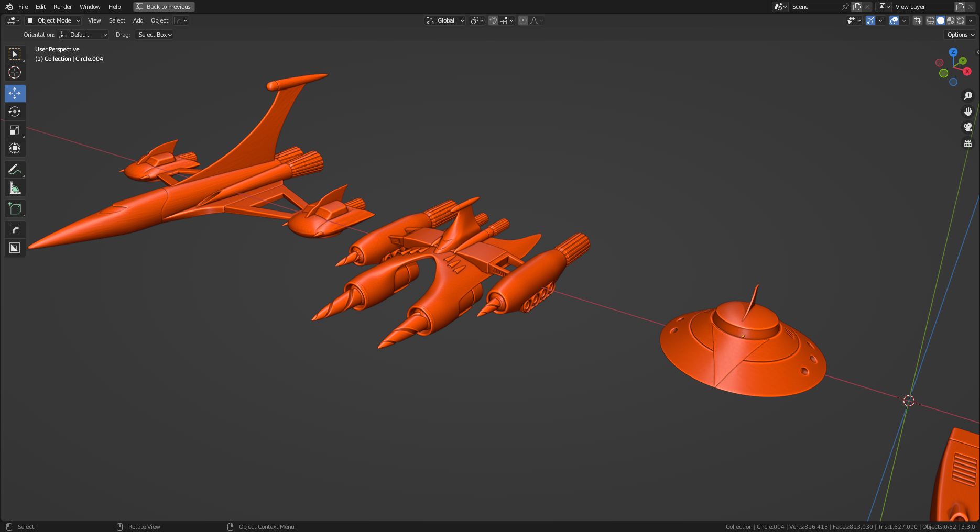Switch to Rendered shading
980x532 pixels.
coord(961,20)
